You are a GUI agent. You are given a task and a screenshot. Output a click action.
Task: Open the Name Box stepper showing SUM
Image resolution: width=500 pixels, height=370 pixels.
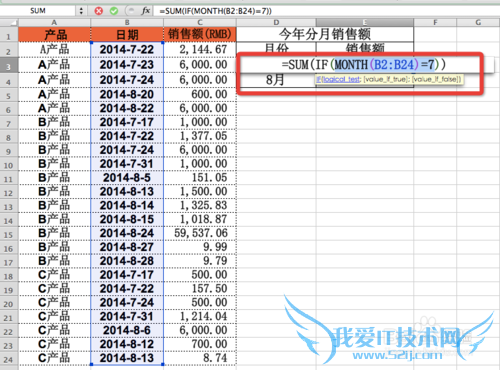pos(81,11)
